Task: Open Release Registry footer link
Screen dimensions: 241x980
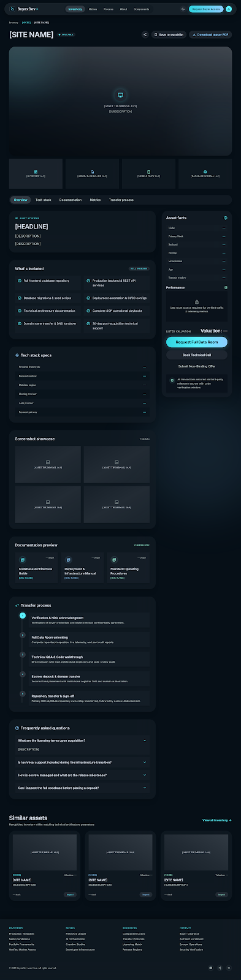Action: point(132,949)
